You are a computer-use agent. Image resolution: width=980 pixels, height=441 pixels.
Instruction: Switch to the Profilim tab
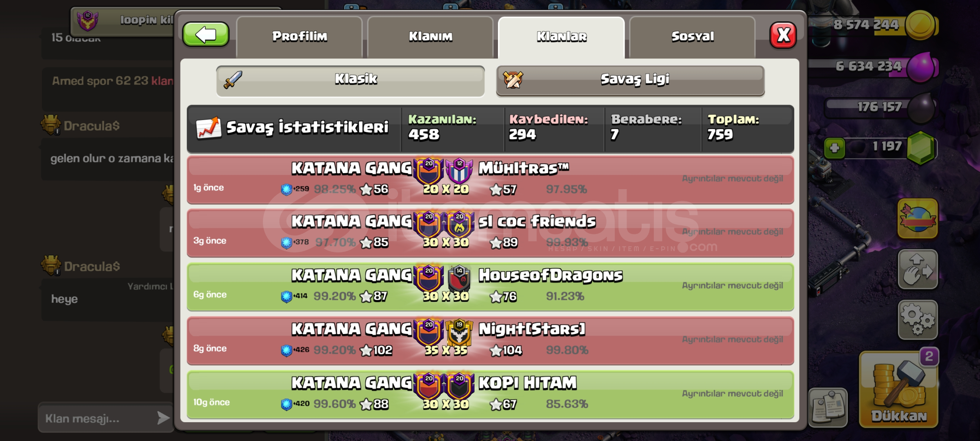tap(300, 37)
